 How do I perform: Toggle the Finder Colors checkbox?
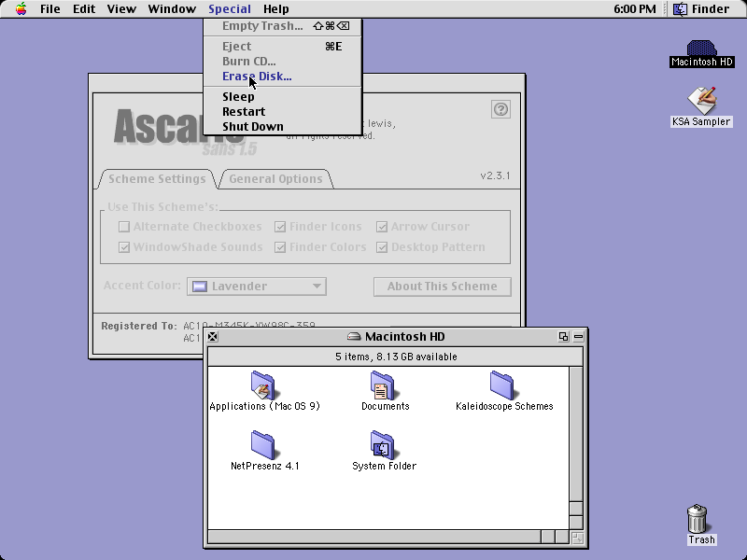(x=280, y=247)
